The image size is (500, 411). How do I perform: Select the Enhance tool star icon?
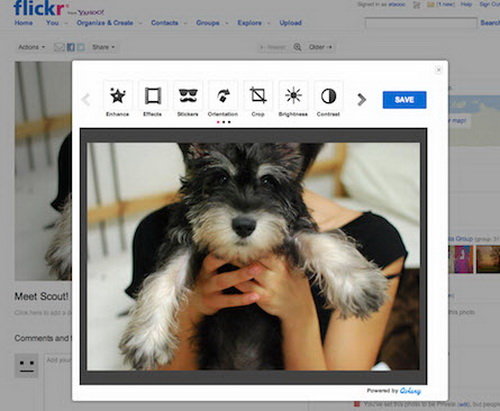point(118,96)
